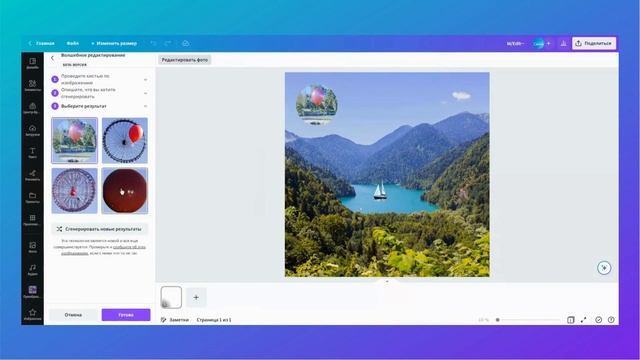Screen dimensions: 640x360
Task: Open the purple Transform app icon
Action: click(x=33, y=291)
